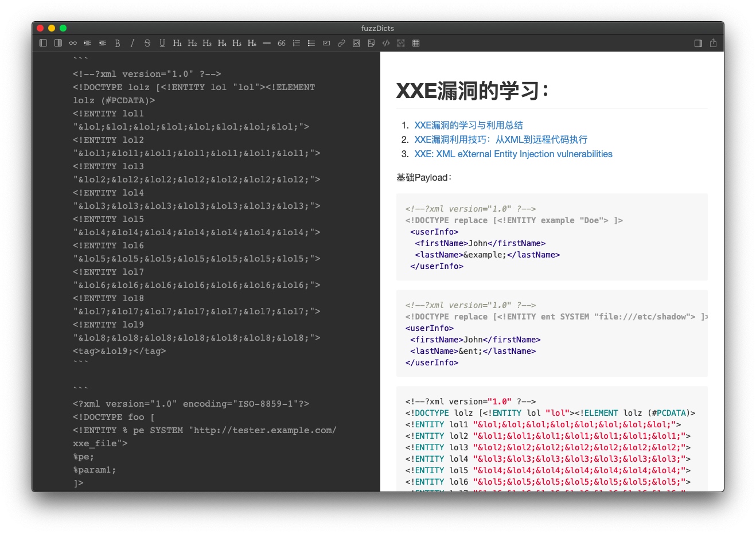Click the file:///etc/shadow DOCTYPE line in preview

(556, 317)
